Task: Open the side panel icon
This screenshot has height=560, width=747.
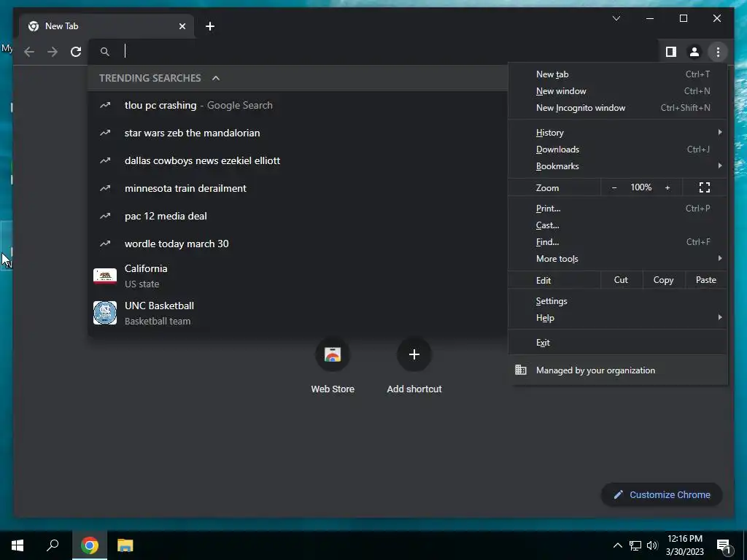Action: [671, 52]
